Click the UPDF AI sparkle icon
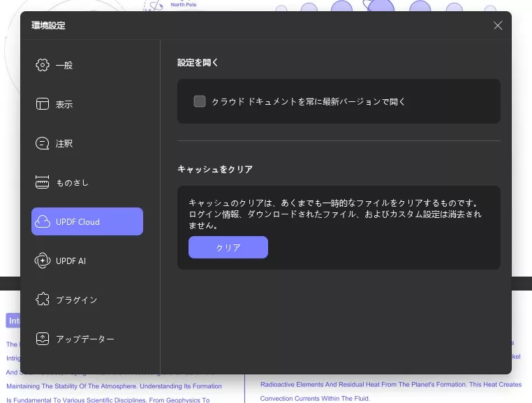 (x=43, y=261)
